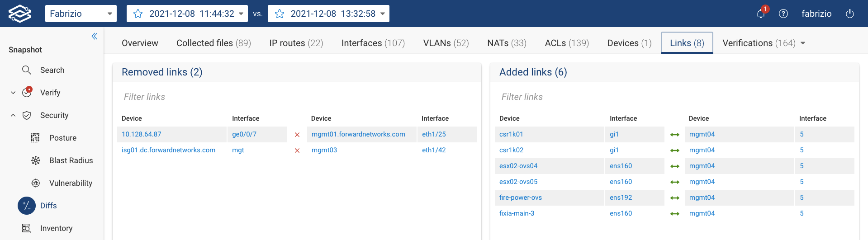Click the help question mark icon

pyautogui.click(x=783, y=14)
